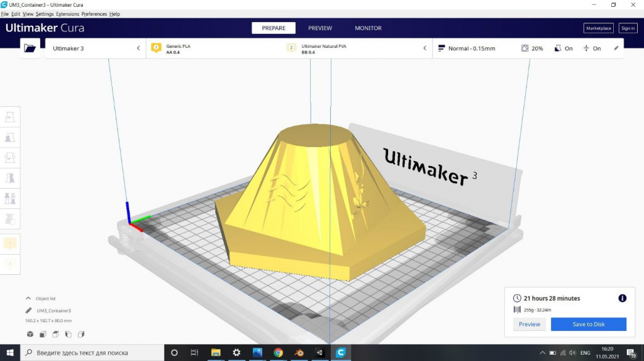644x361 pixels.
Task: Click chevron next to Ultimaker 3
Action: pos(138,48)
